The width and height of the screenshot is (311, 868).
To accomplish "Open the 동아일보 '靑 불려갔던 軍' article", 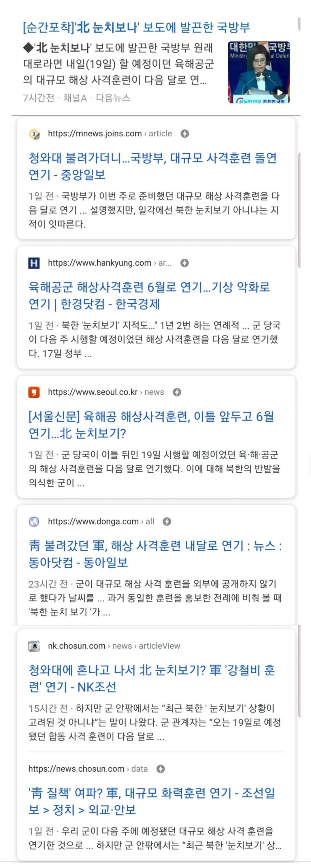I will point(155,554).
